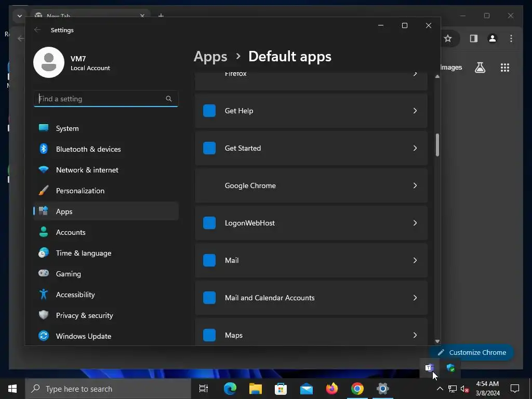Click the scrollbar up arrow
Screen dimensions: 532x399
(437, 77)
